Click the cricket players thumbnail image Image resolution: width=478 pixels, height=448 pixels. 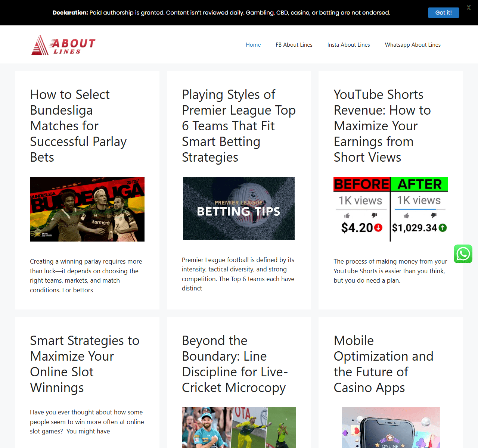click(x=239, y=427)
